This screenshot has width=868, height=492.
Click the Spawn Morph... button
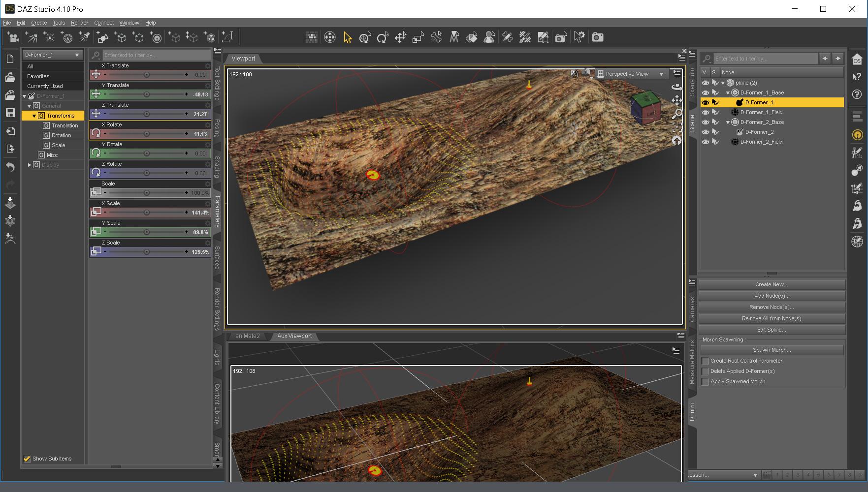[x=772, y=350]
